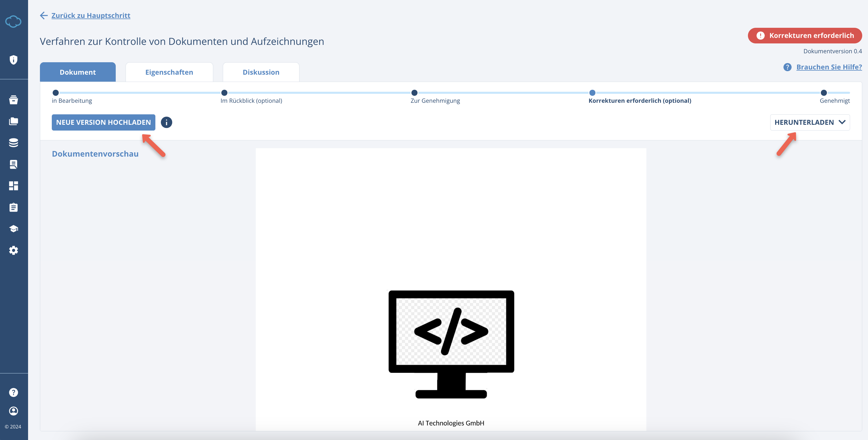Click the question mark help icon at bottom
The width and height of the screenshot is (868, 440).
coord(14,392)
